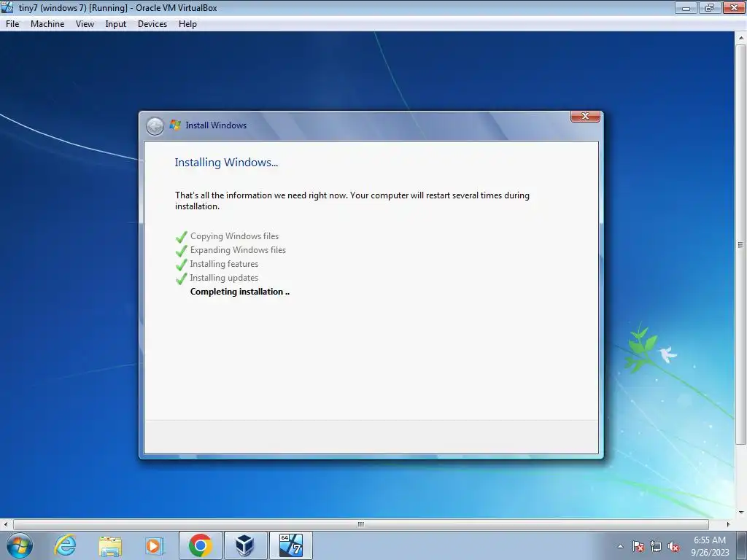Open the File menu in VirtualBox
Viewport: 747px width, 560px height.
(x=12, y=24)
